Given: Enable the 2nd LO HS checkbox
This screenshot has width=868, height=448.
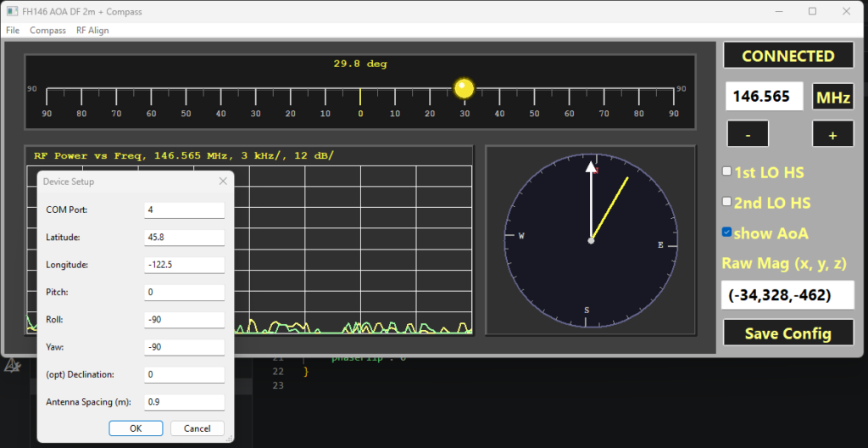Looking at the screenshot, I should (x=726, y=202).
